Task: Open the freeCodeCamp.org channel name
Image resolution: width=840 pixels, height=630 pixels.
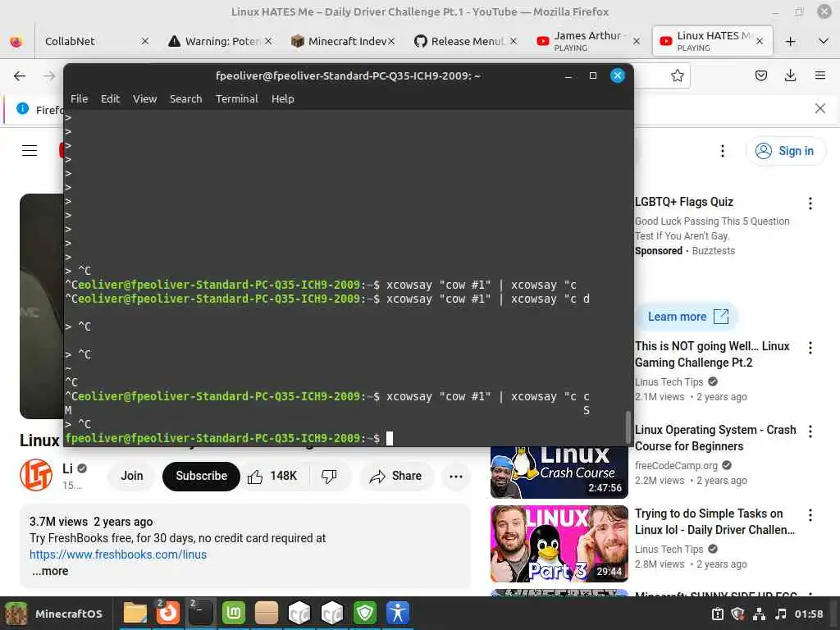Action: (x=676, y=466)
